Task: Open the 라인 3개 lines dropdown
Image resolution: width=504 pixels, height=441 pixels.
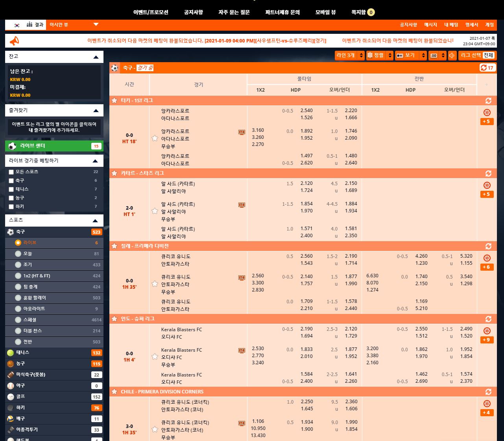Action: click(349, 55)
